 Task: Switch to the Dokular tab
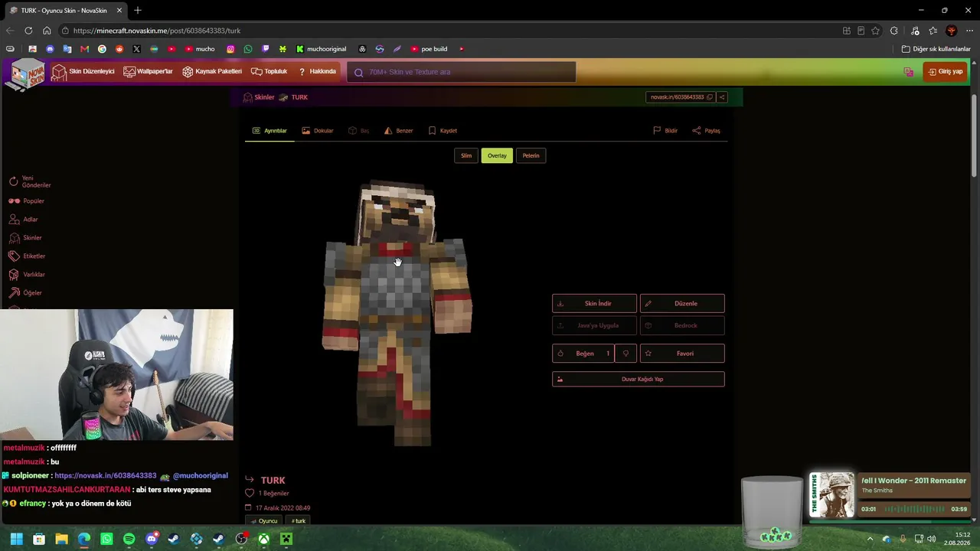point(318,131)
